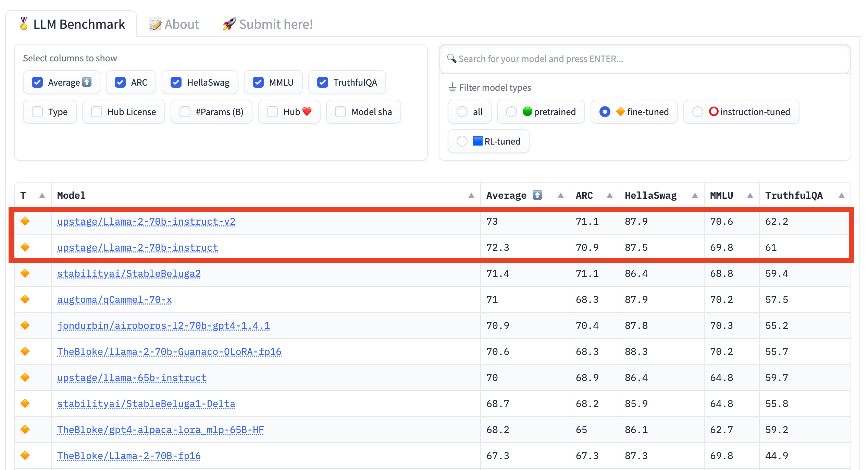868x470 pixels.
Task: Click diamond icon in llama-65b-instruct row
Action: coord(25,378)
